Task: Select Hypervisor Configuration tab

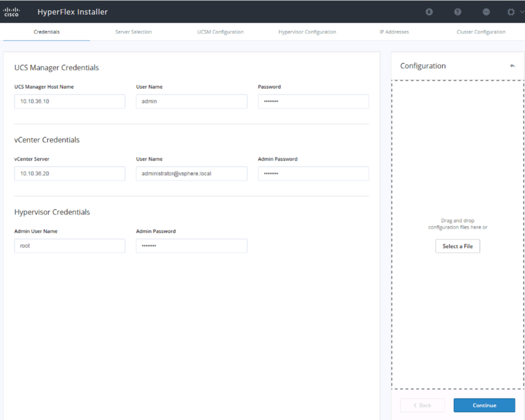Action: [307, 32]
